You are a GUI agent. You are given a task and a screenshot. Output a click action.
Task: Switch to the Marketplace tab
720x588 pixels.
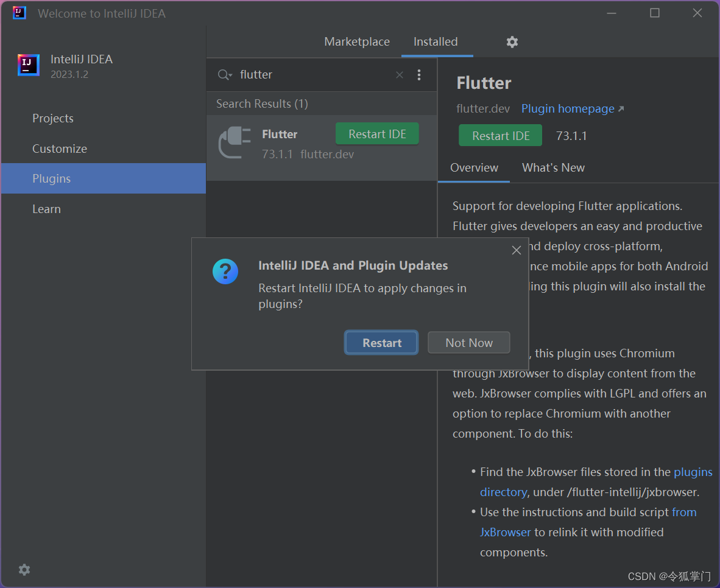(x=357, y=42)
